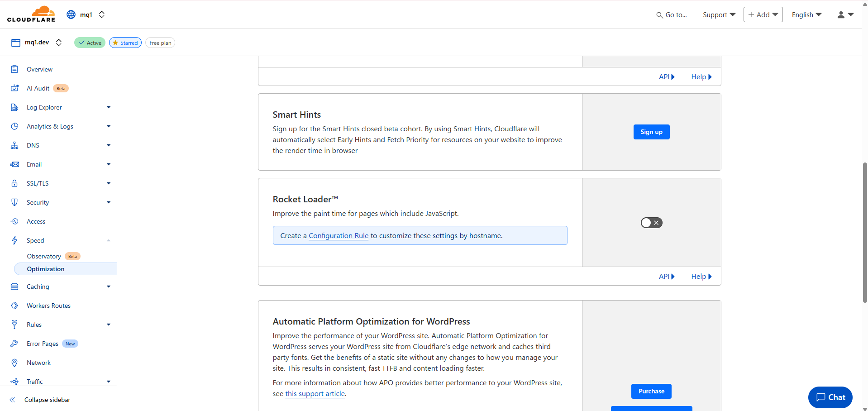This screenshot has height=411, width=868.
Task: Expand the Rules section
Action: click(109, 325)
